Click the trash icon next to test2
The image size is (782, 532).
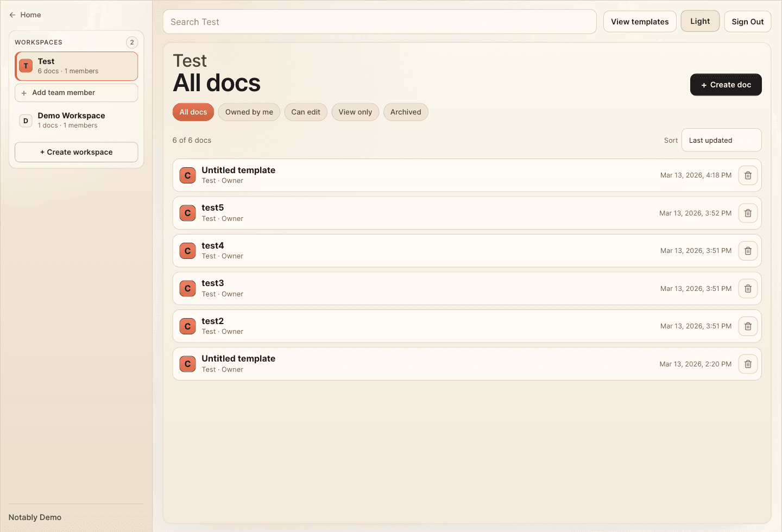pos(748,326)
